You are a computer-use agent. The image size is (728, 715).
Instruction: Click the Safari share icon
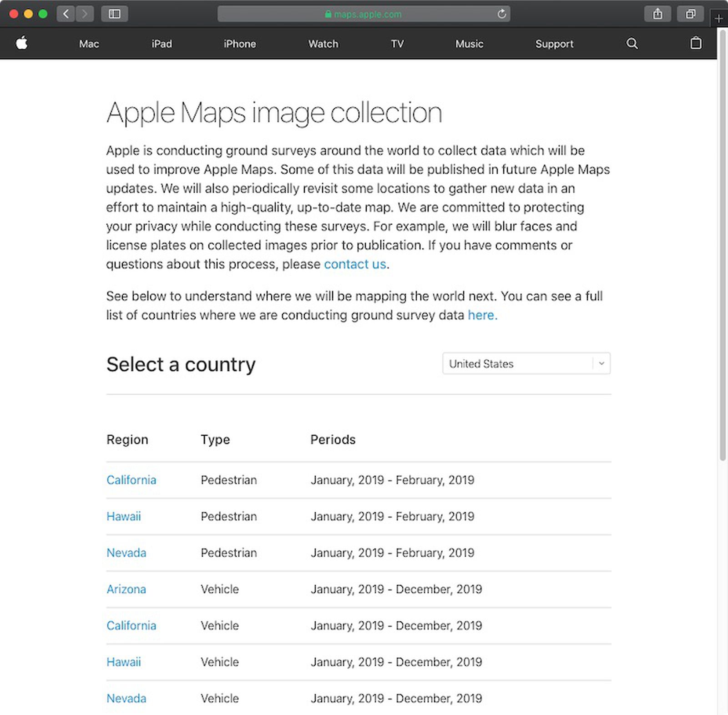tap(657, 14)
